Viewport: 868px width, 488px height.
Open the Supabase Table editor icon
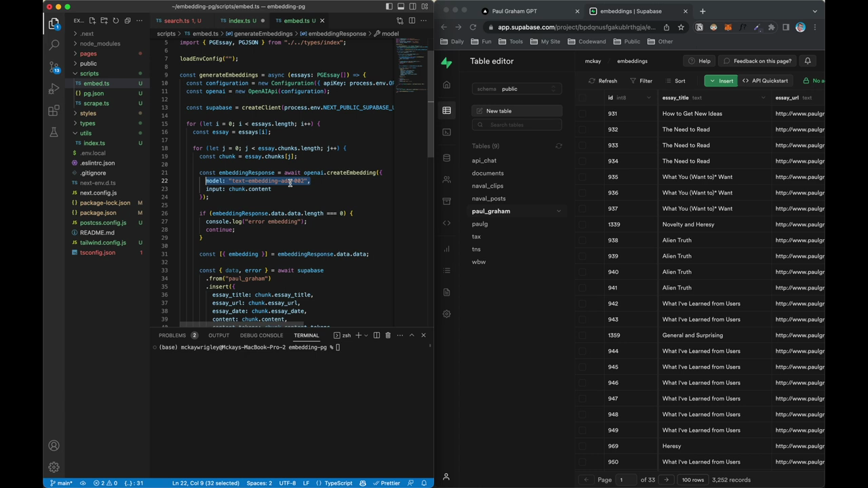(x=446, y=110)
